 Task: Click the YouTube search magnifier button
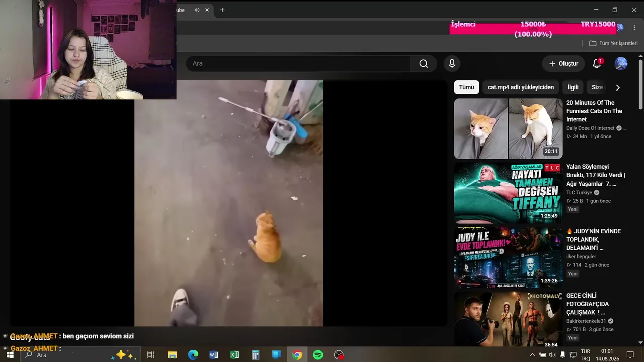[x=424, y=64]
